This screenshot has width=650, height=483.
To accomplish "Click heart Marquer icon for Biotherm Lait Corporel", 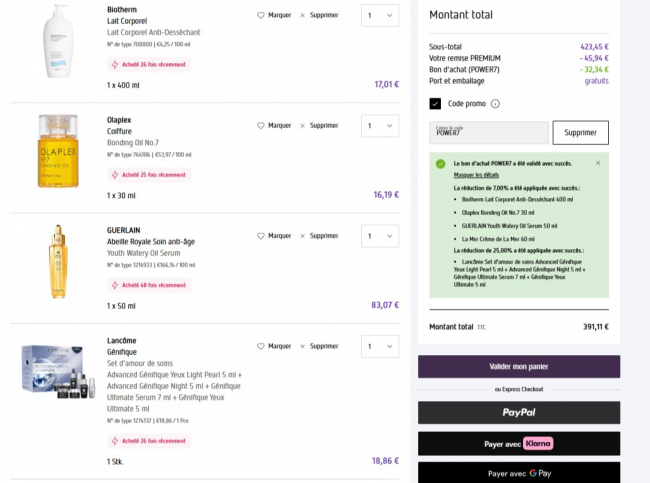I will [x=261, y=16].
